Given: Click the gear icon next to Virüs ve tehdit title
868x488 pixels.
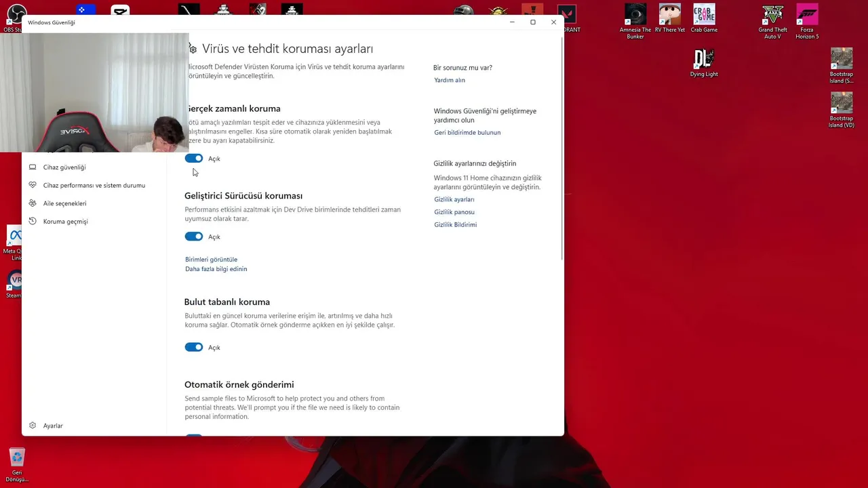Looking at the screenshot, I should 193,49.
